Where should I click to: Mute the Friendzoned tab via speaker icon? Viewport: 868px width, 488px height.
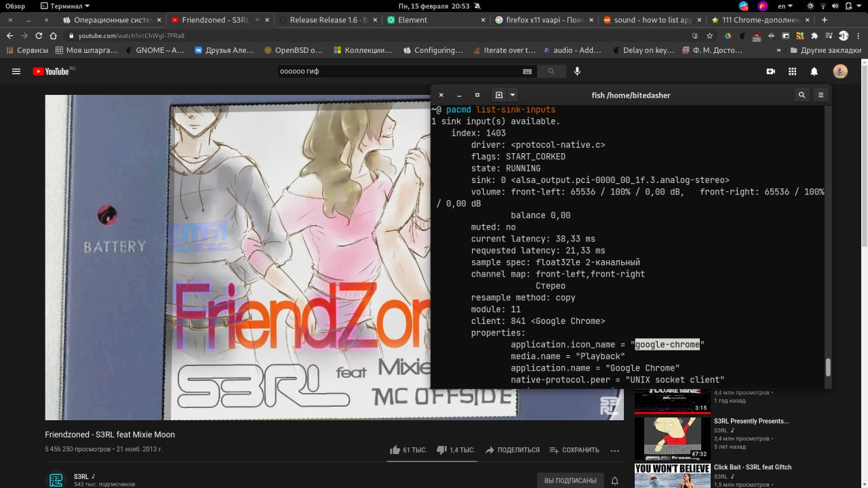click(257, 20)
